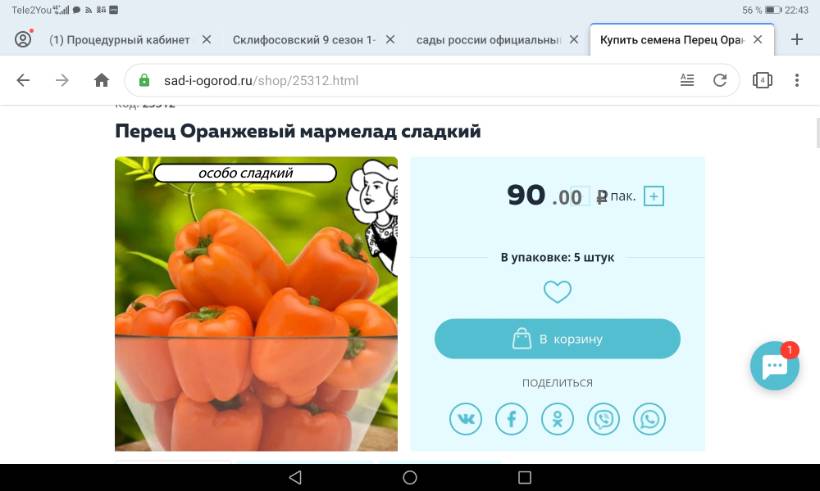Enable reader mode icon in address bar

pyautogui.click(x=687, y=80)
